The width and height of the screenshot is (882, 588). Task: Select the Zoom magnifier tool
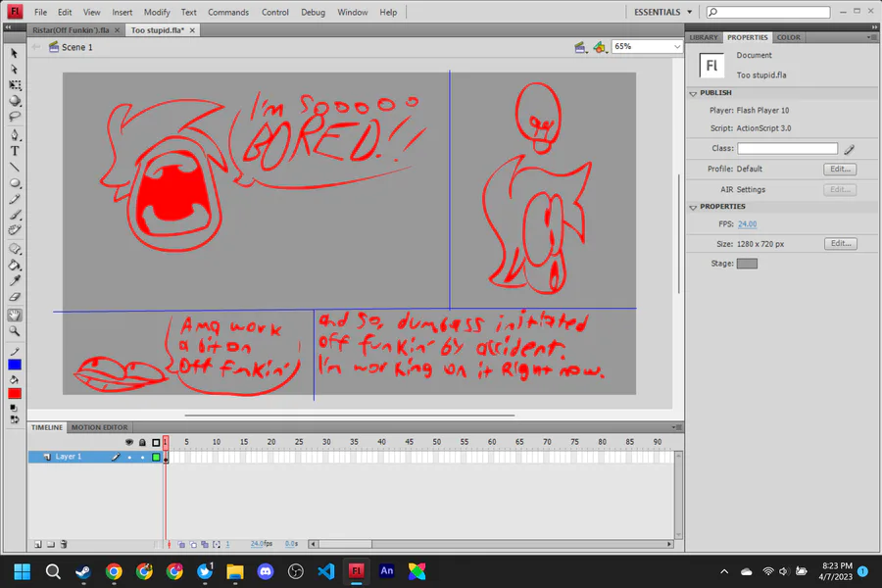tap(15, 331)
